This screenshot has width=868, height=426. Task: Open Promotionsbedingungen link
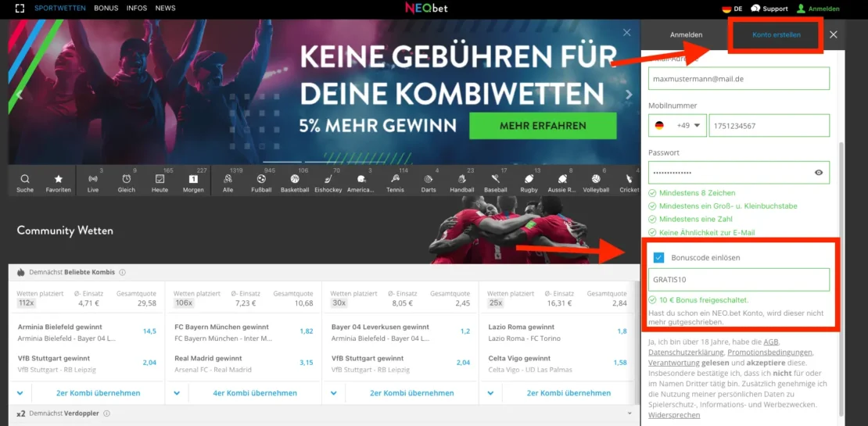769,353
